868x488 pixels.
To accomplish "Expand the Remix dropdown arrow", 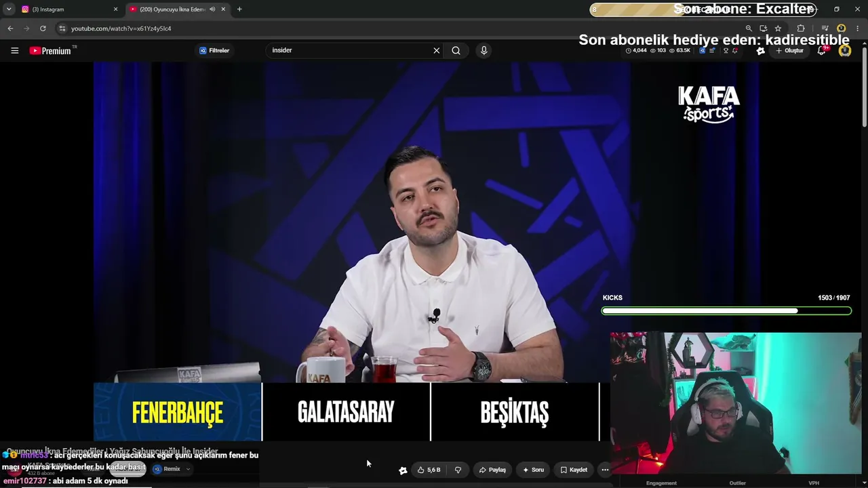I will pos(188,469).
